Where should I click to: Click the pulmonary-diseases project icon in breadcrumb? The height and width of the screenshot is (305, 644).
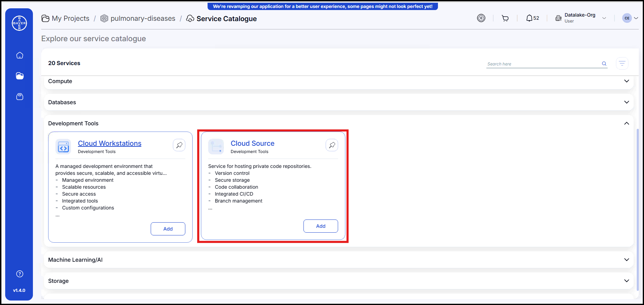point(104,18)
